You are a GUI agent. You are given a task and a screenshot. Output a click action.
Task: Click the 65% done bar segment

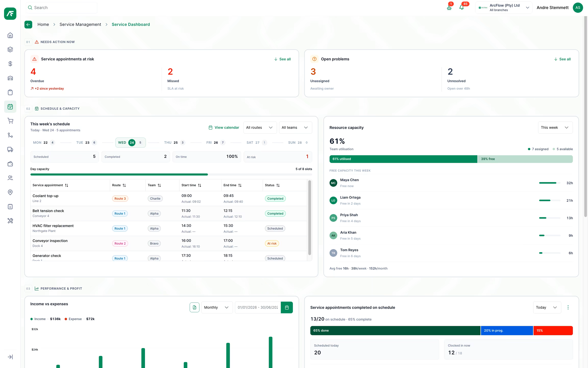395,330
